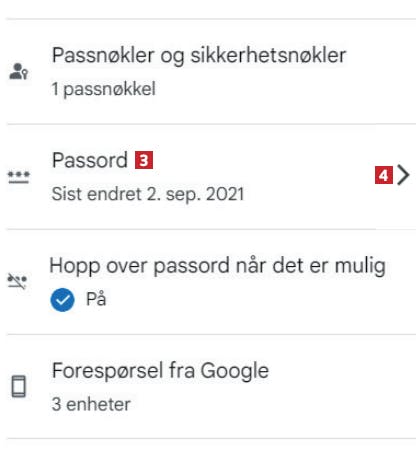Click the word 'mulig' in skip-password row
Image resolution: width=416 pixels, height=455 pixels.
360,267
